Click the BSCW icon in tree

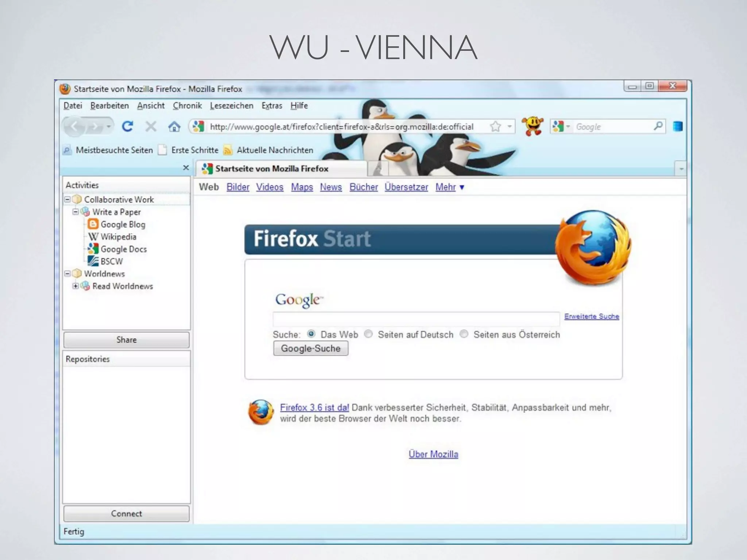coord(93,261)
